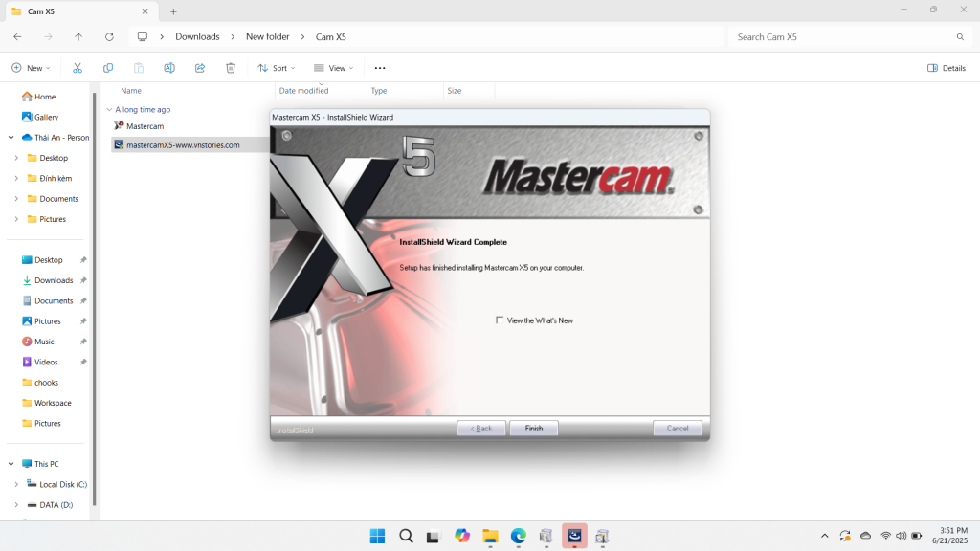
Task: Expand the OneDrive Pictures folder chevron
Action: pos(17,219)
